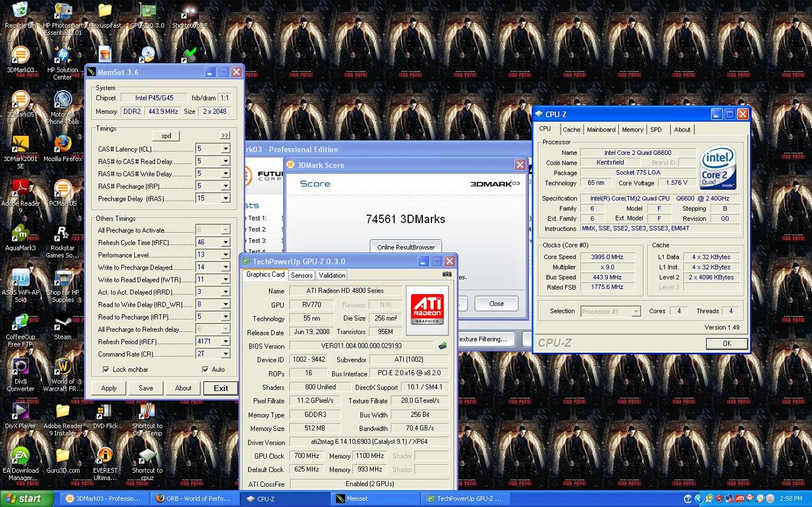Expand MemSet timings with >> button
812x507 pixels.
pyautogui.click(x=224, y=136)
